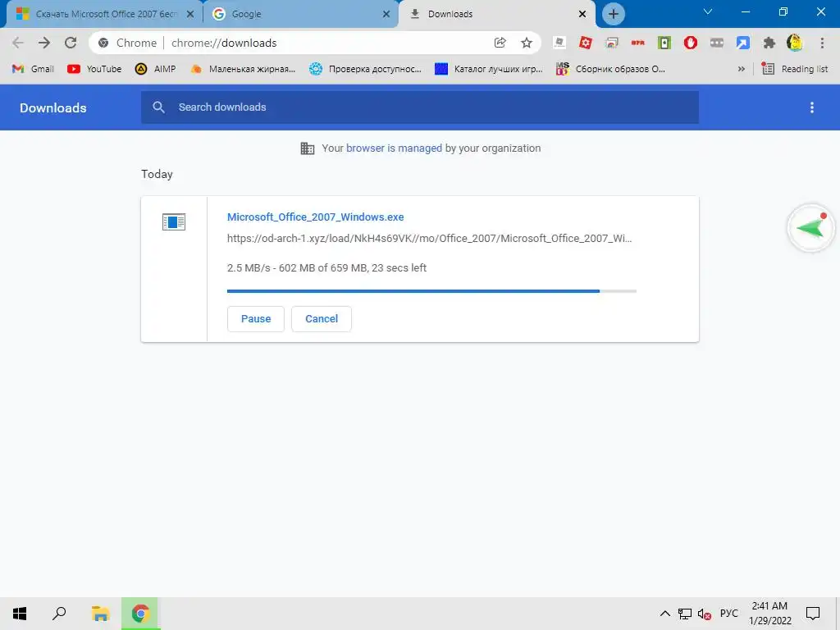Open Windows taskbar search
The image size is (840, 630).
click(59, 614)
